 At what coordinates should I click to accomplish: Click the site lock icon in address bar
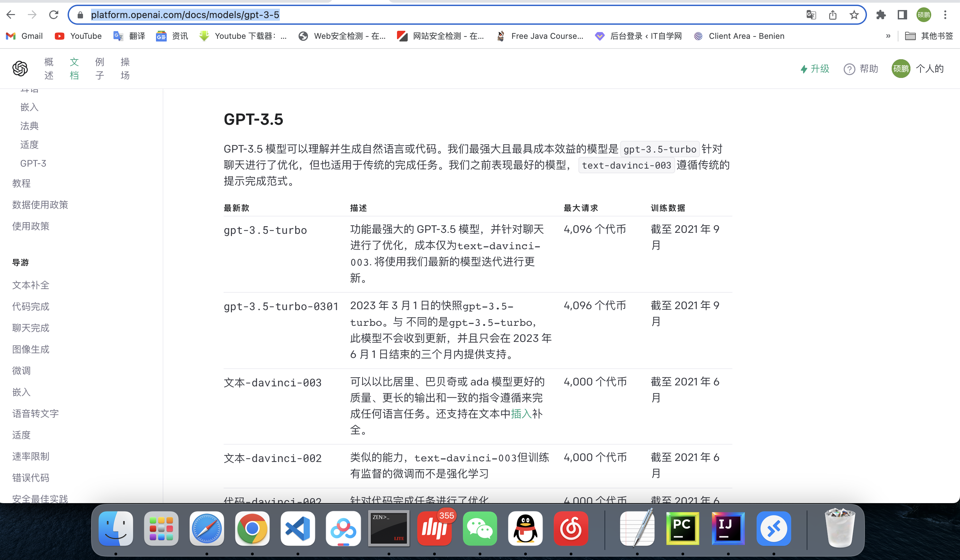coord(80,15)
